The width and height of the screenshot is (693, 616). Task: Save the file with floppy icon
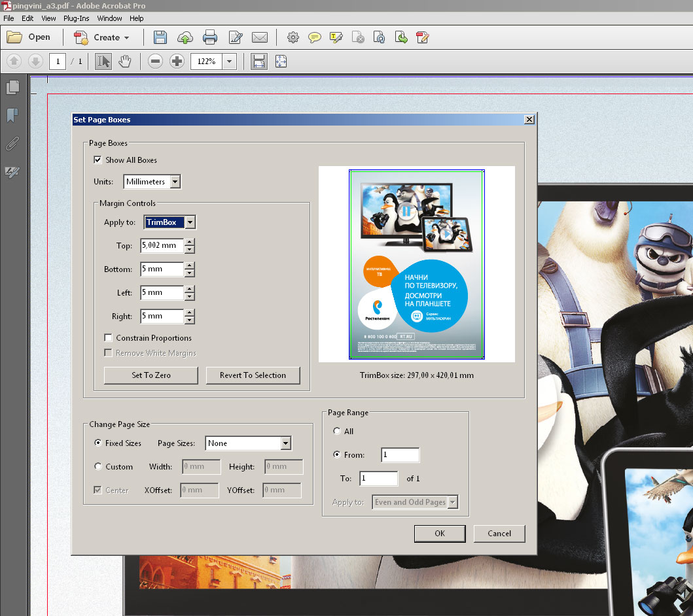click(160, 37)
